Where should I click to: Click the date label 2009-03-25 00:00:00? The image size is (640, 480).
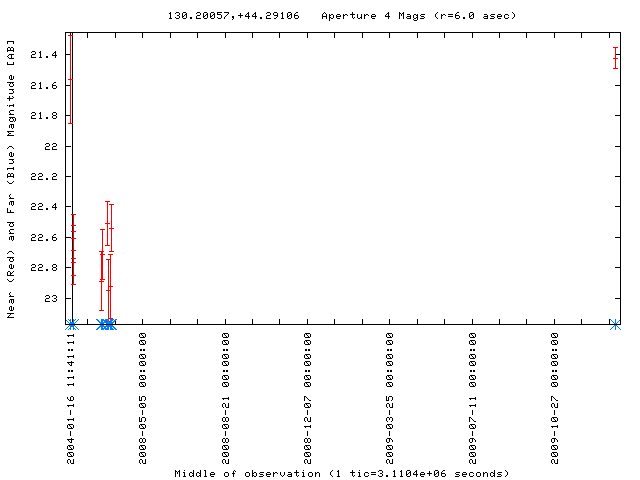point(389,398)
